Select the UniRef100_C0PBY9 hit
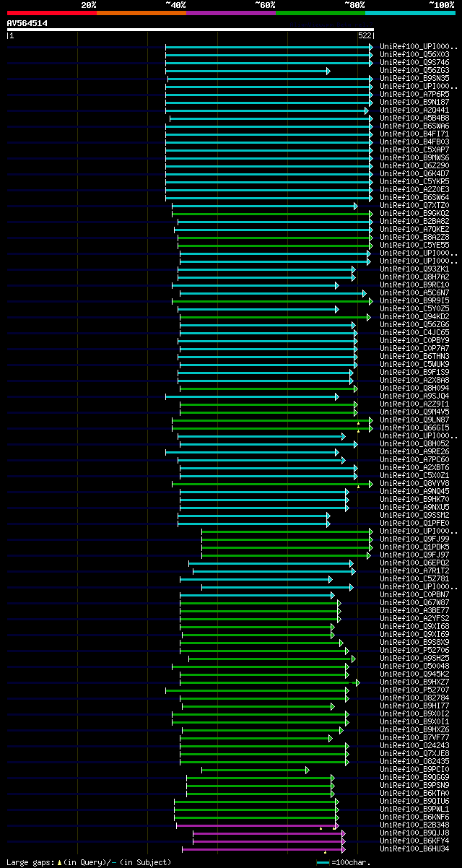The height and width of the screenshot is (868, 462). pos(414,340)
